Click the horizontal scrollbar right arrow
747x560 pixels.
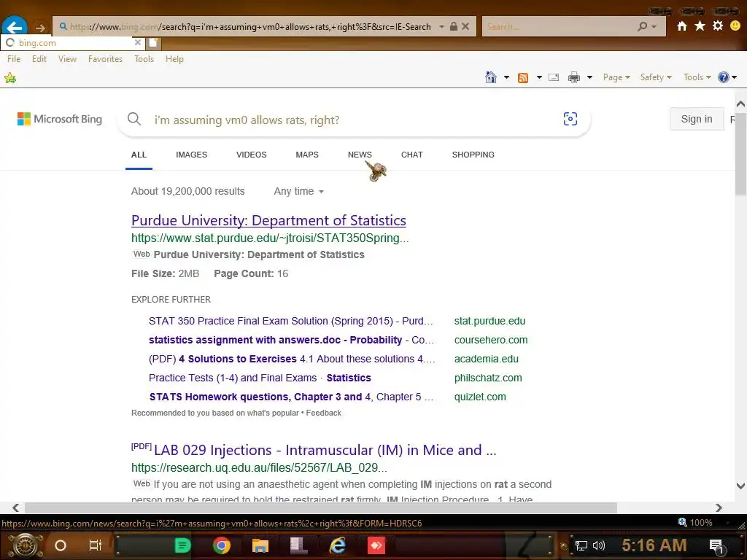pos(719,508)
